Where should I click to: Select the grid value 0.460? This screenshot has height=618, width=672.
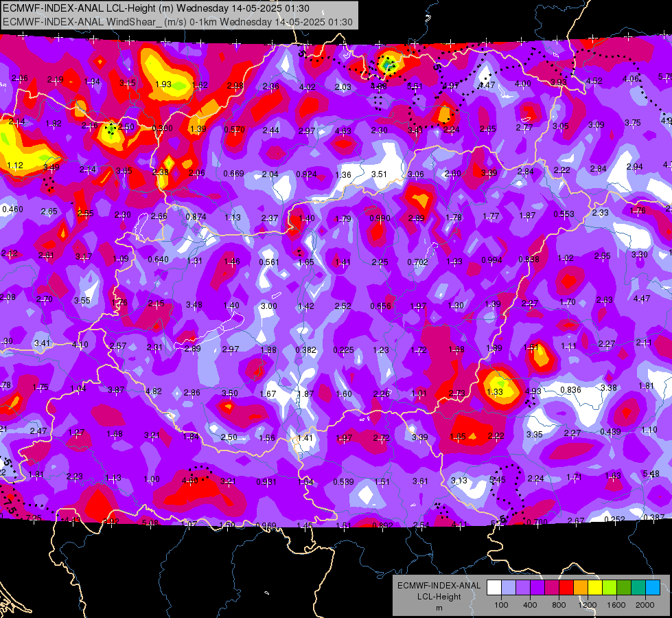pos(13,209)
